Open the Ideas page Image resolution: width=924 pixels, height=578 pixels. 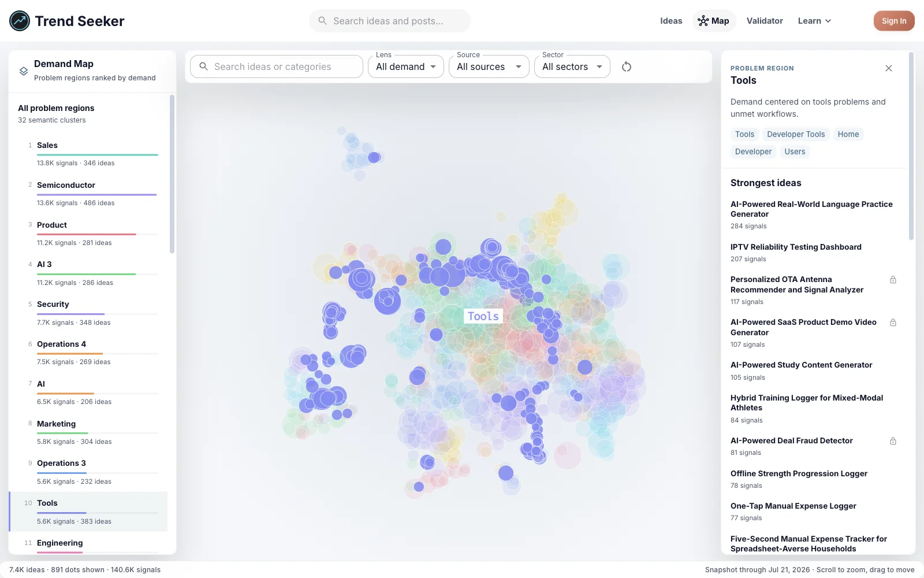pyautogui.click(x=671, y=21)
